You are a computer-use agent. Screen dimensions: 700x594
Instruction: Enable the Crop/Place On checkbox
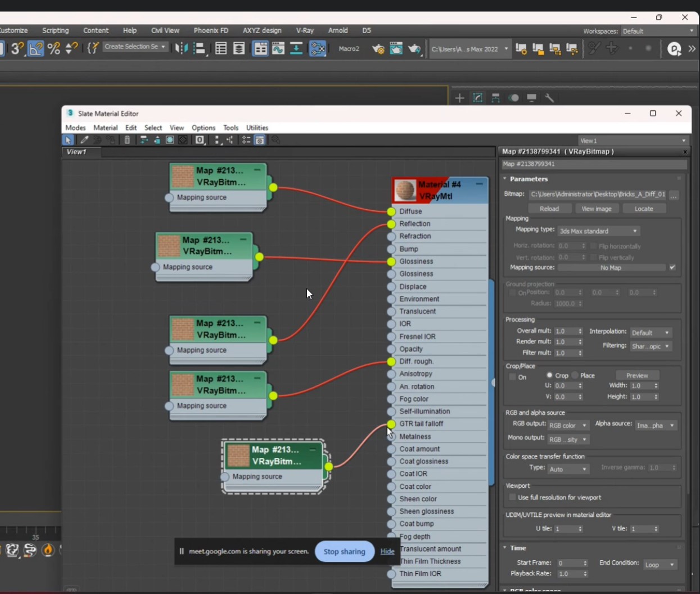(512, 377)
